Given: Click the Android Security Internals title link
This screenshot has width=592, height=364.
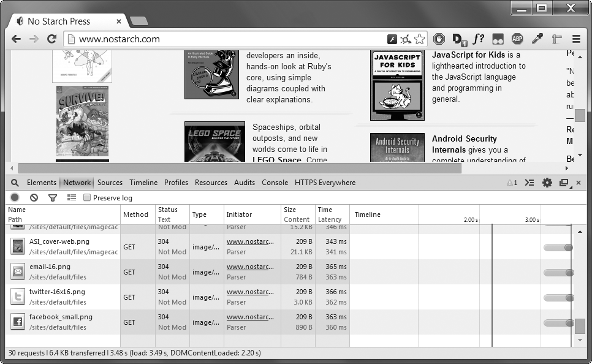Looking at the screenshot, I should point(465,144).
